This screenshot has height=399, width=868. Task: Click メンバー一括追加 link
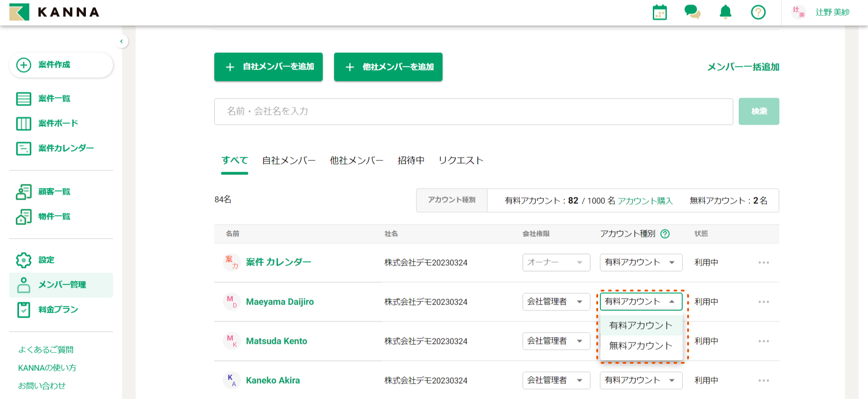click(743, 67)
